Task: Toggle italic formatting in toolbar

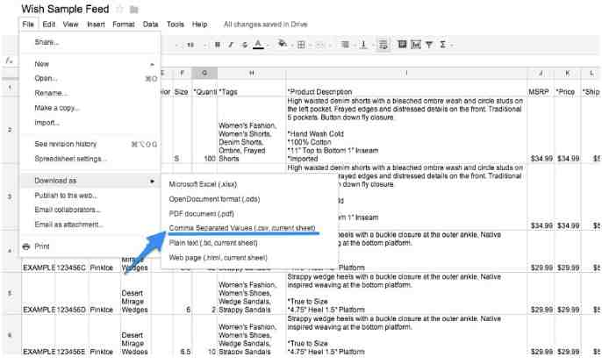Action: 231,45
